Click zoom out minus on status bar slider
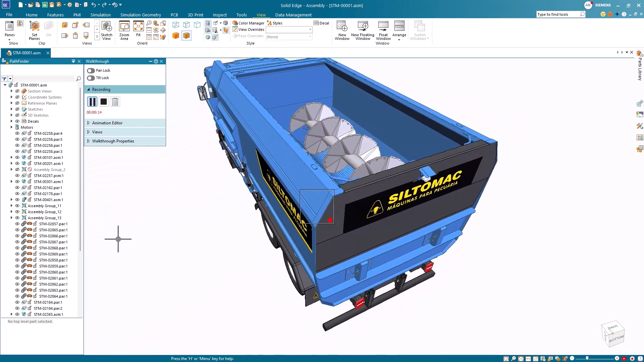 (x=572, y=358)
